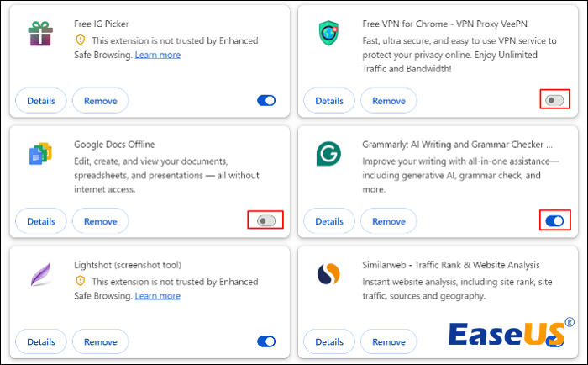Open Details for Similarweb extension
This screenshot has width=588, height=365.
(x=329, y=341)
